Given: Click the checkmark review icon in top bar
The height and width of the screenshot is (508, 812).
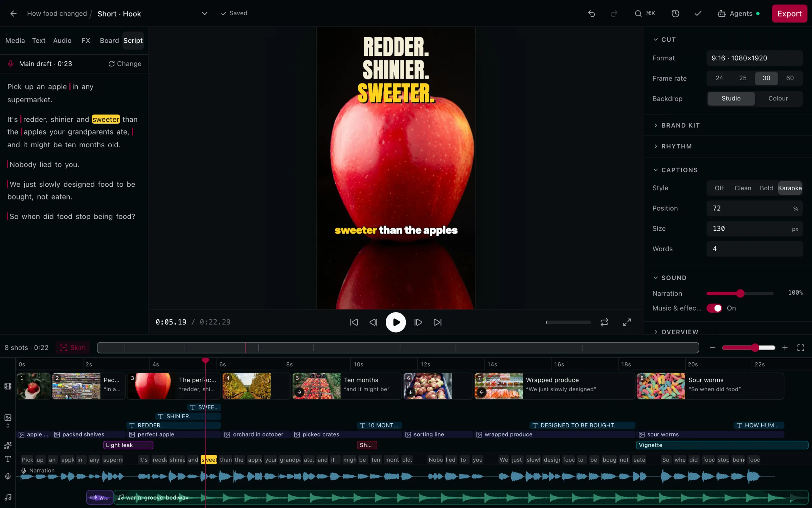Looking at the screenshot, I should coord(698,14).
